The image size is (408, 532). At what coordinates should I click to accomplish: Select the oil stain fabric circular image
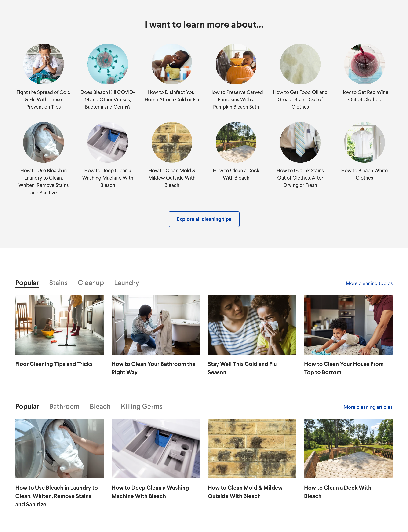pos(300,64)
